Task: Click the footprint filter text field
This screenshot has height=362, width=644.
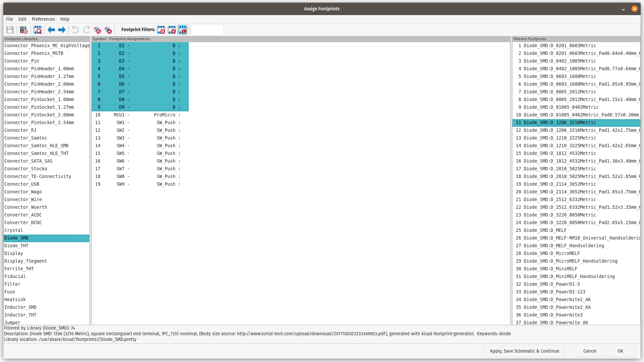Action: [207, 30]
